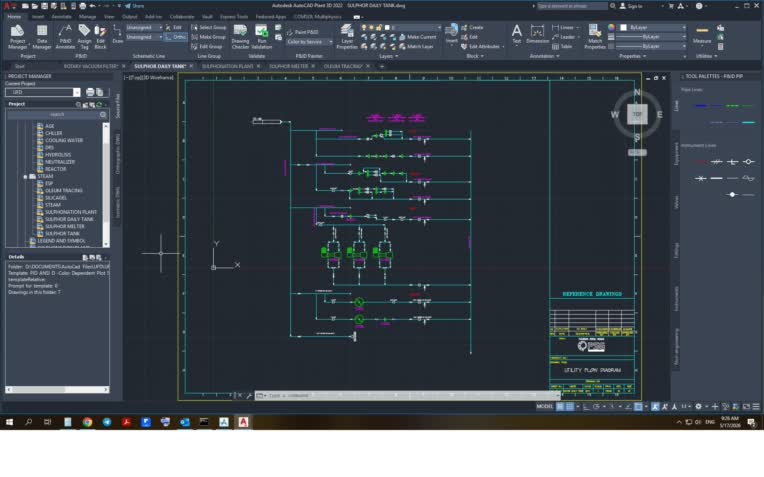The width and height of the screenshot is (764, 477).
Task: Click the command line input field
Action: 406,396
